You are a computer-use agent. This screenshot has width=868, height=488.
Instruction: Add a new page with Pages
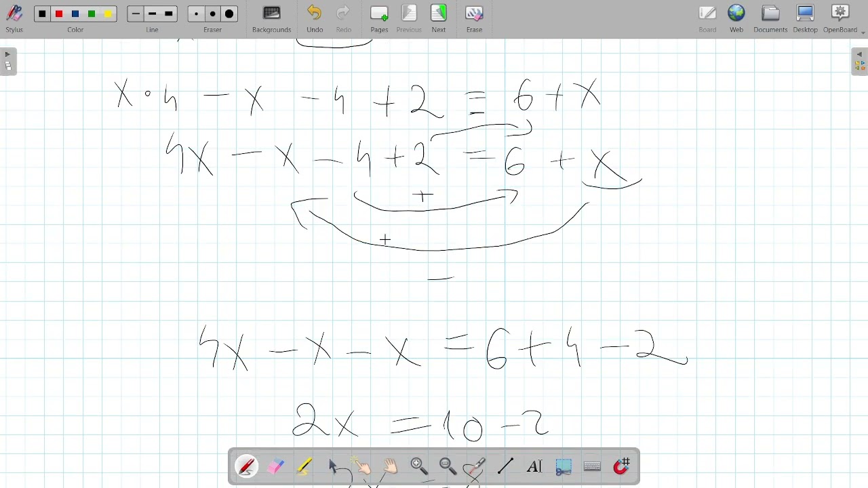click(x=379, y=18)
